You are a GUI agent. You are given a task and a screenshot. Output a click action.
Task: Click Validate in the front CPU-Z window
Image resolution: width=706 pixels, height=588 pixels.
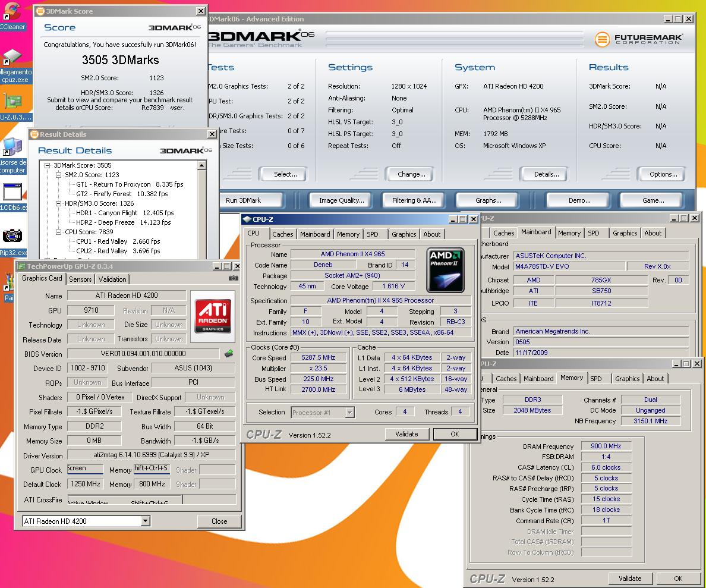coord(406,434)
